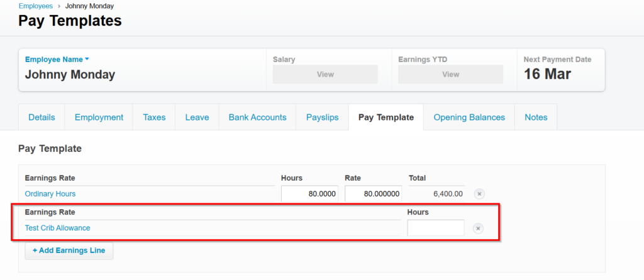Switch to the Employment tab
644x280 pixels.
pyautogui.click(x=99, y=117)
